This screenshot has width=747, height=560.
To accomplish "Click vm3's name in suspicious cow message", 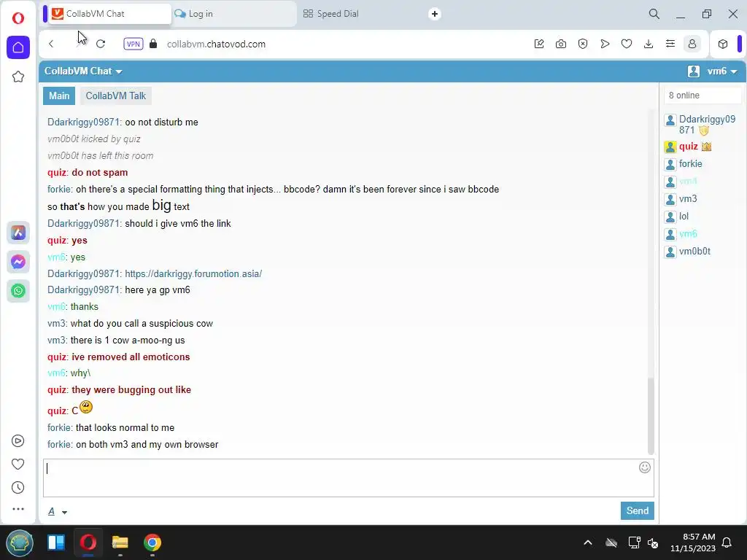I will (56, 323).
